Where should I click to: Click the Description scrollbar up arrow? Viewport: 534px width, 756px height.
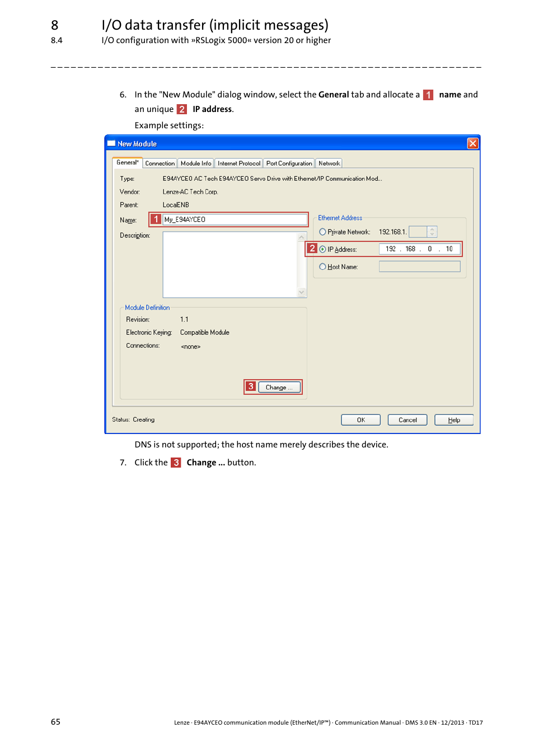click(x=302, y=237)
